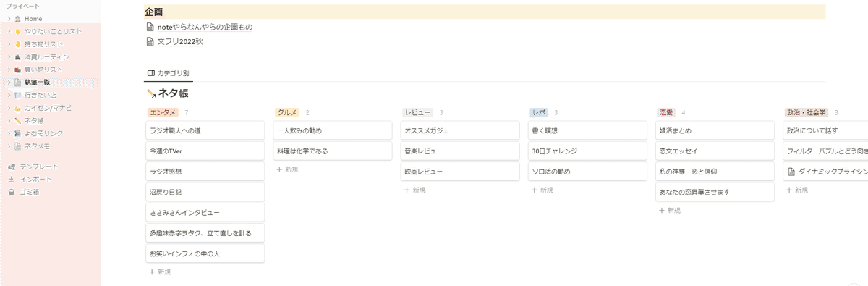Screen dimensions: 868x286
Task: Open the ささみさんインタビュー card
Action: [205, 212]
